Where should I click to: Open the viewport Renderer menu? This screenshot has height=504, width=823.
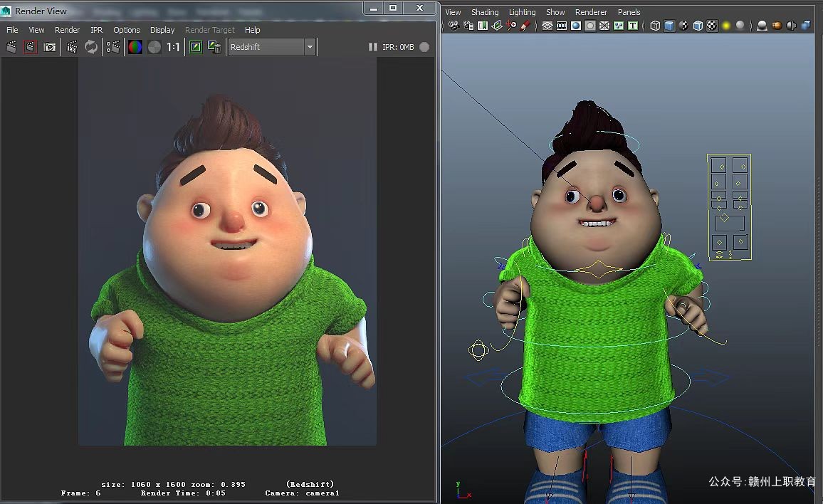(x=591, y=12)
